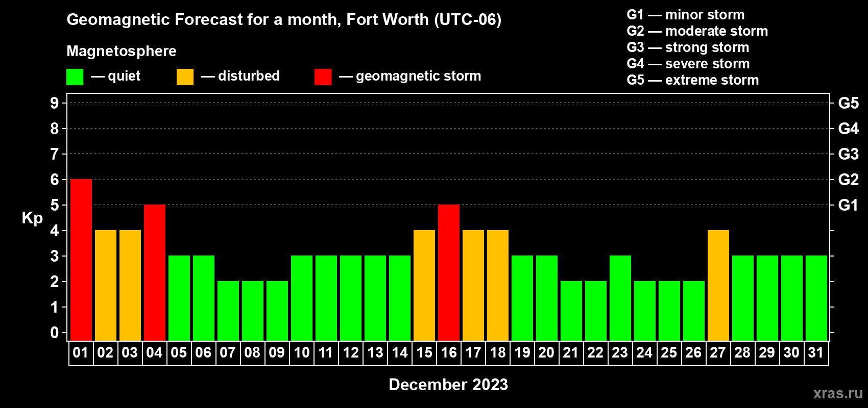
Task: Select the green bar for December 05
Action: click(179, 298)
